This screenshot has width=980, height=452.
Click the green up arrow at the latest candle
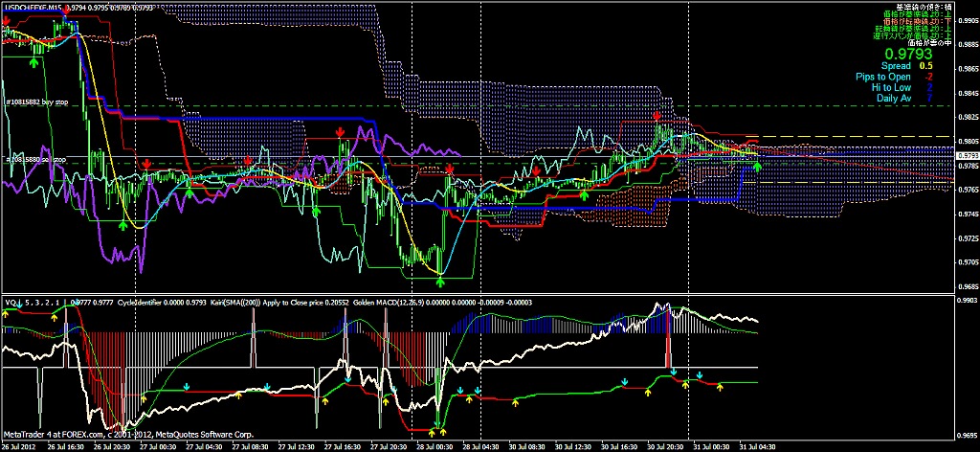[x=758, y=167]
